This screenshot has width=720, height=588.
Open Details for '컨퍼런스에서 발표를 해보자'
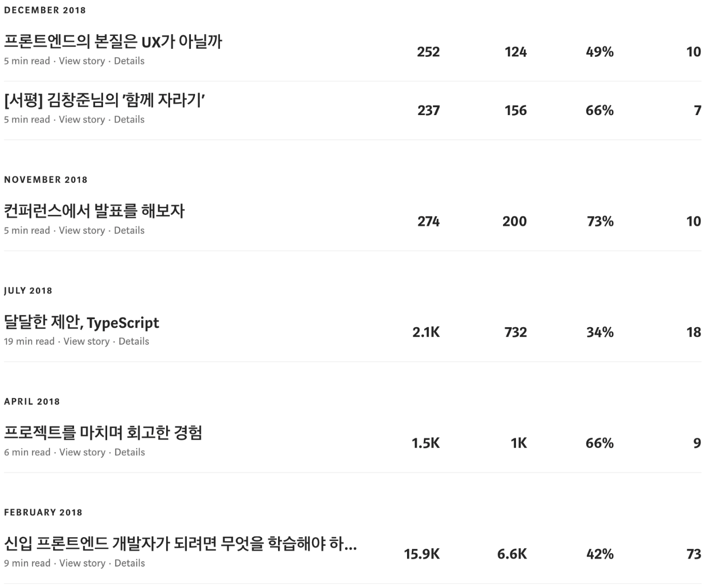click(x=129, y=231)
